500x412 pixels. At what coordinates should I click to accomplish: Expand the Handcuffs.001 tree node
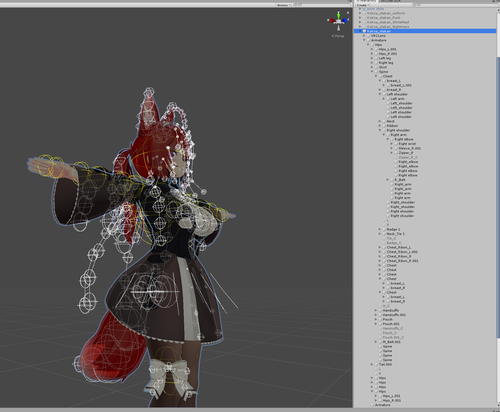pyautogui.click(x=376, y=315)
